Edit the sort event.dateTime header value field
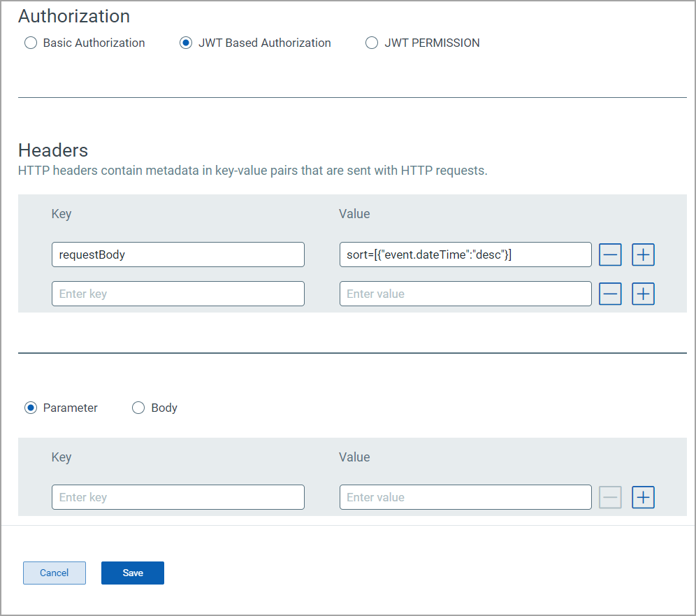Screen dimensions: 696x616 pyautogui.click(x=465, y=255)
